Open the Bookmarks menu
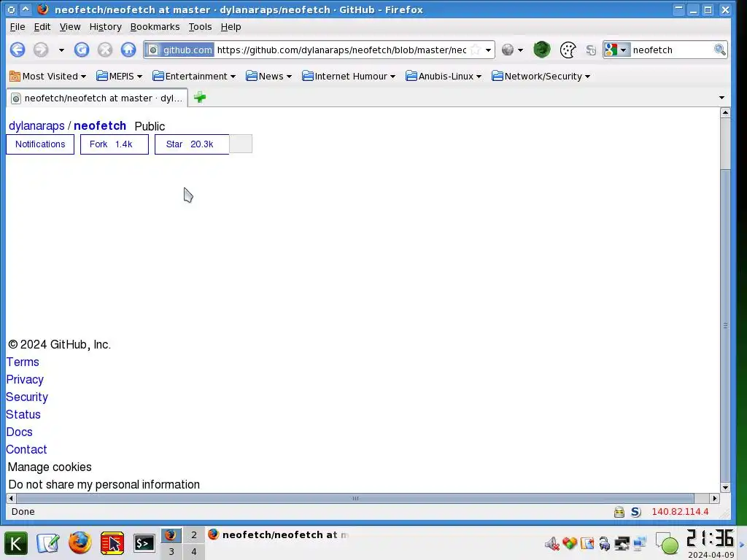 [155, 27]
